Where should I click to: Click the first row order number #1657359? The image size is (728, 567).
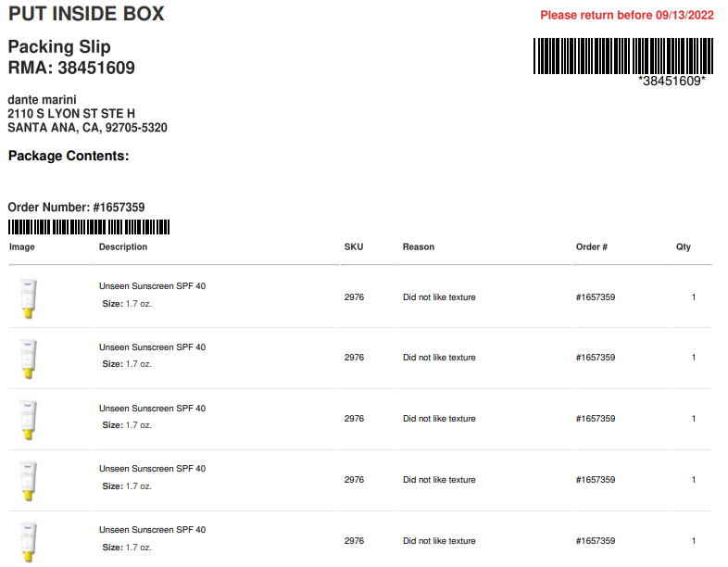coord(596,297)
